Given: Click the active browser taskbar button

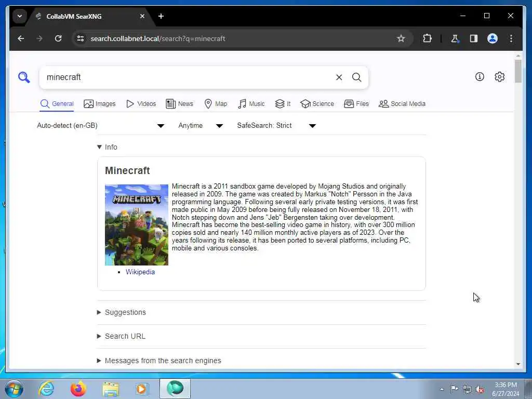Looking at the screenshot, I should [175, 389].
